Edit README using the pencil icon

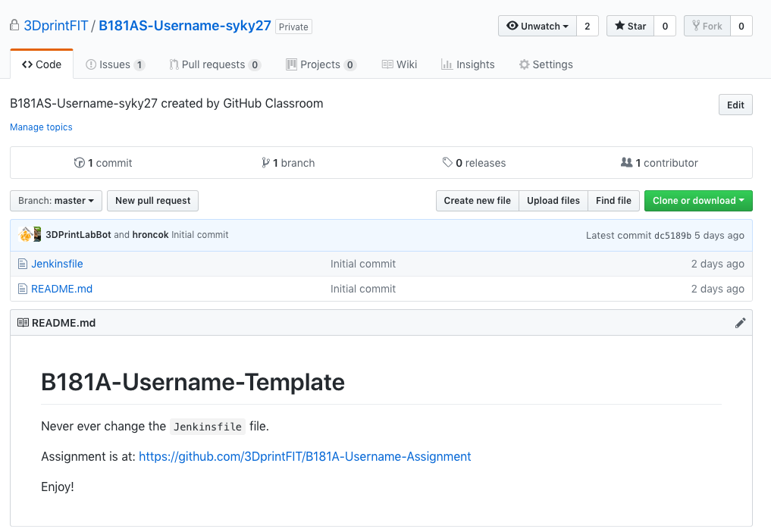tap(740, 322)
